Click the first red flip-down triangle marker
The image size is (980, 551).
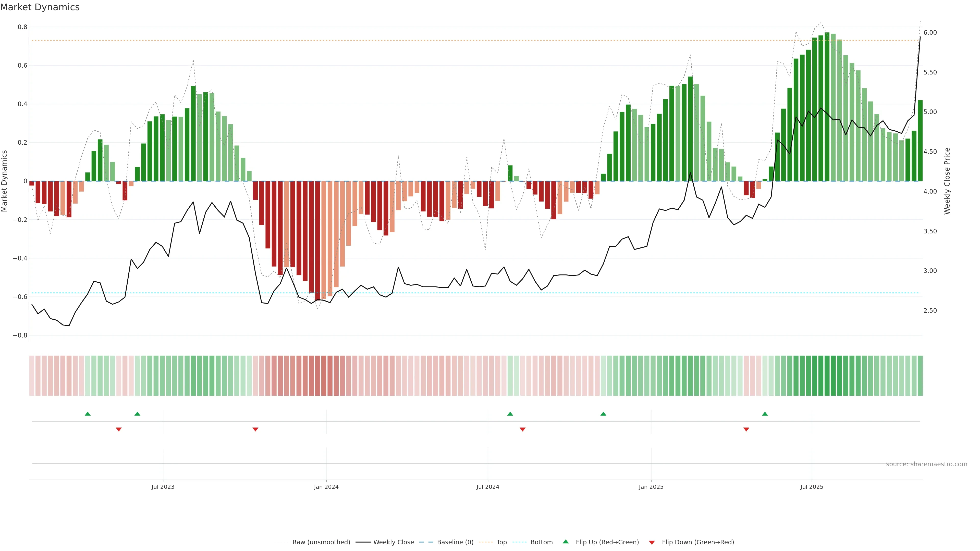[119, 429]
